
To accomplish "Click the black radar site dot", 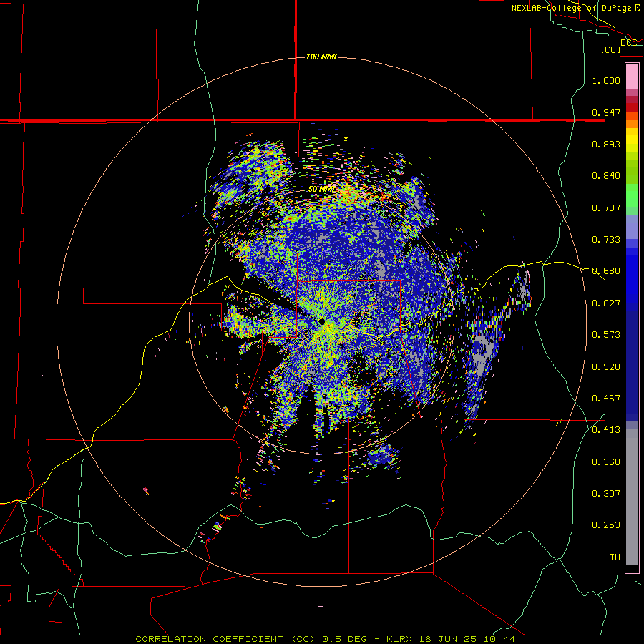I will 321,321.
